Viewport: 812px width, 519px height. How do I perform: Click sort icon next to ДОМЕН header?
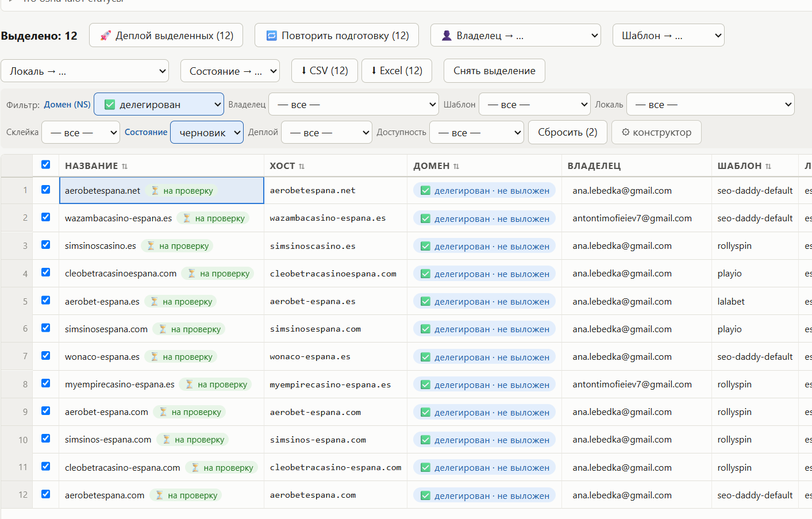click(x=456, y=166)
